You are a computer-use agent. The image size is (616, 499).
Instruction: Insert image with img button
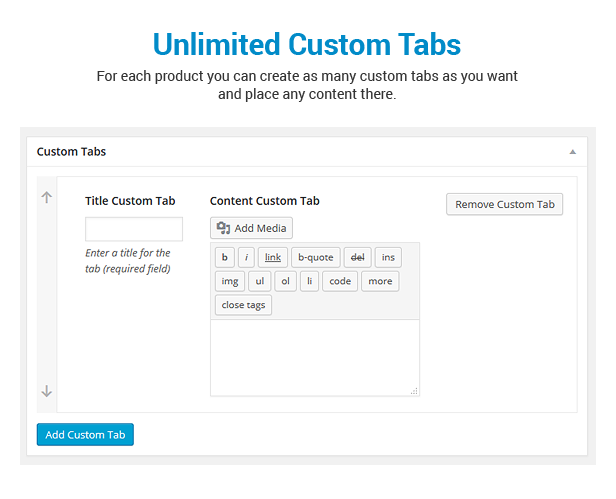[x=230, y=281]
